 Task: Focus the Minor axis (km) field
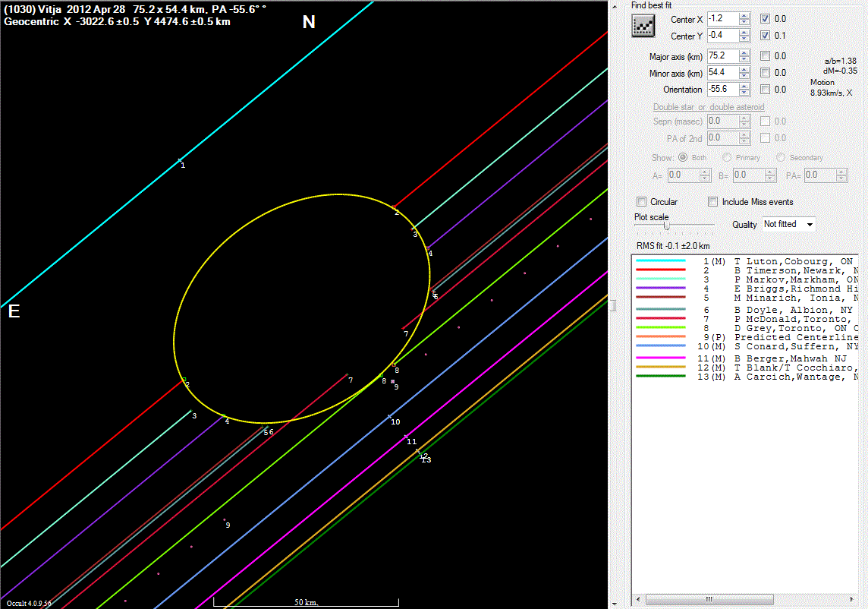723,73
